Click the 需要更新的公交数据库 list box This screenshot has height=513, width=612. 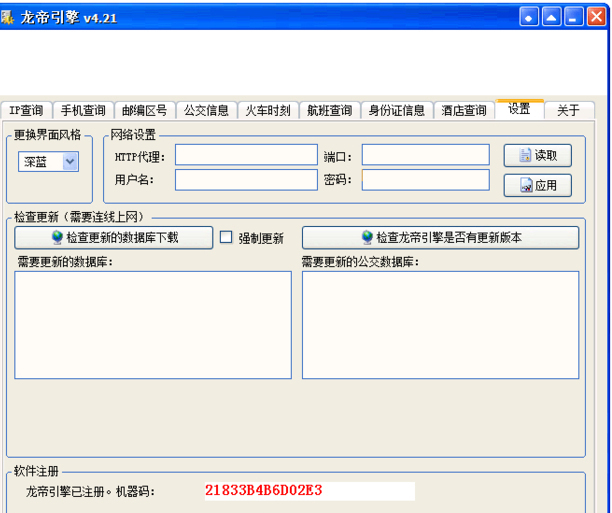point(440,325)
